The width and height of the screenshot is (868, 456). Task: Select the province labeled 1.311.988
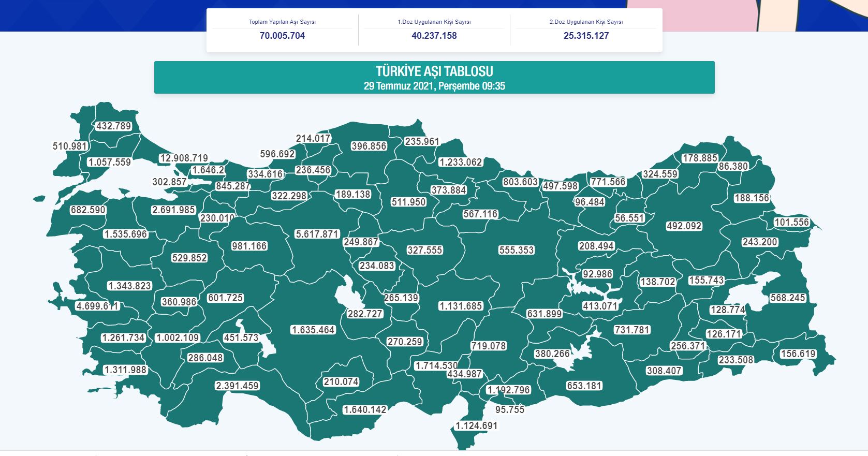[125, 370]
